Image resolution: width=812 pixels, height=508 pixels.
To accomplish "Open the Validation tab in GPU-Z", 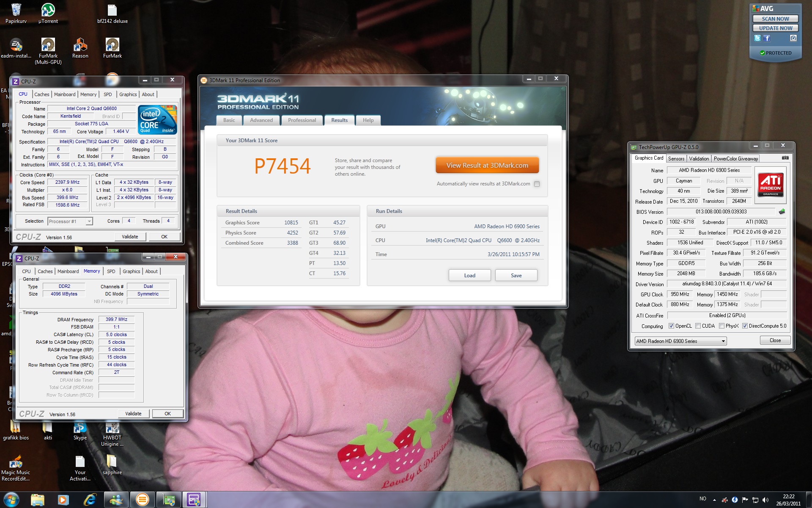I will pos(699,159).
